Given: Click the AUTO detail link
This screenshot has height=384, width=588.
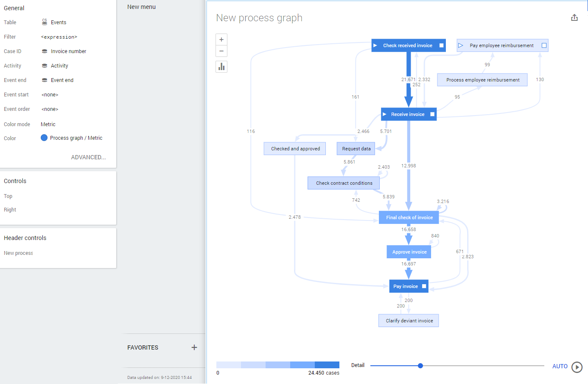Looking at the screenshot, I should point(560,366).
